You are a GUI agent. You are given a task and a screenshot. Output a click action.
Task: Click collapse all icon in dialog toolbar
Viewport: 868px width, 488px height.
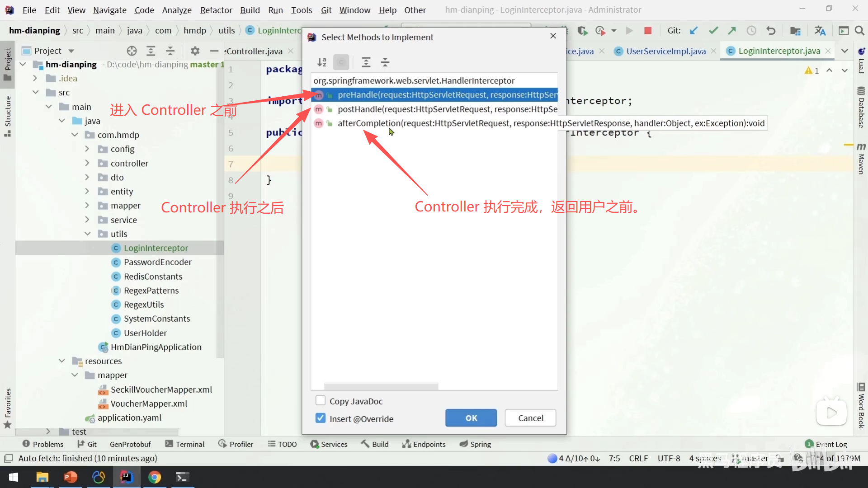pos(385,62)
